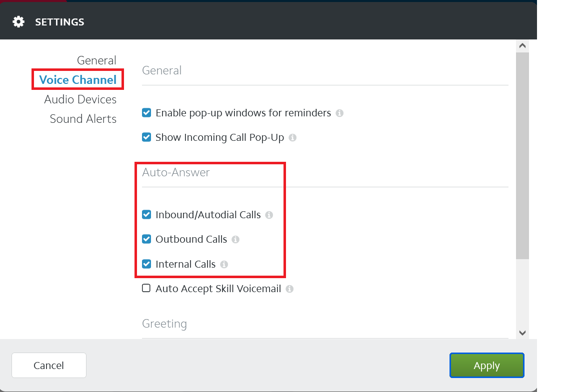Select Voice Channel in settings sidebar
Viewport: 576px width, 392px height.
[x=78, y=80]
